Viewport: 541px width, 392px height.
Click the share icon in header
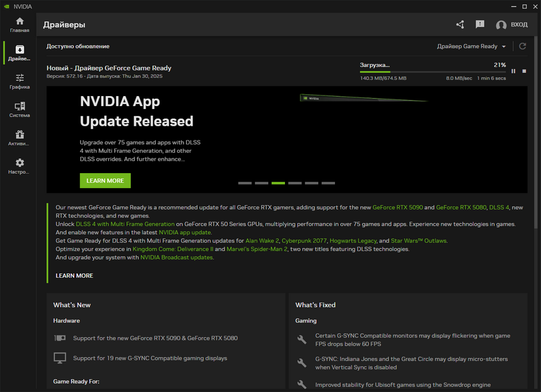pyautogui.click(x=460, y=25)
